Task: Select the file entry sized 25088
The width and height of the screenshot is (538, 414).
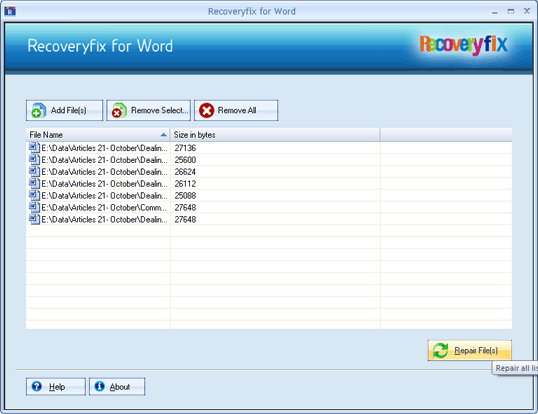Action: (x=269, y=196)
